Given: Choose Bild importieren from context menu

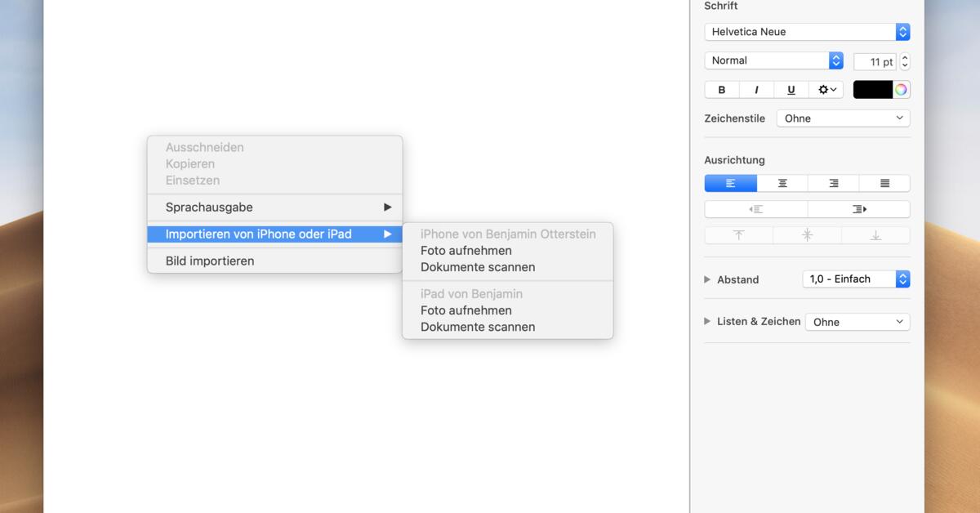Looking at the screenshot, I should [x=275, y=261].
